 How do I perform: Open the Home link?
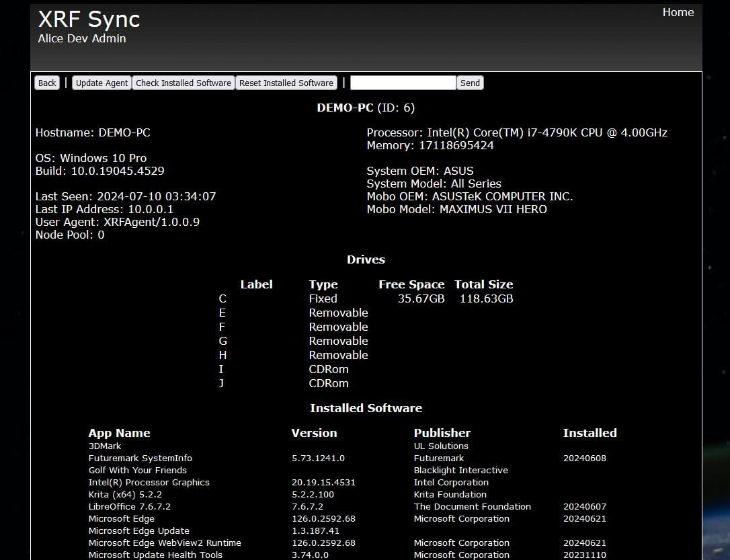678,13
